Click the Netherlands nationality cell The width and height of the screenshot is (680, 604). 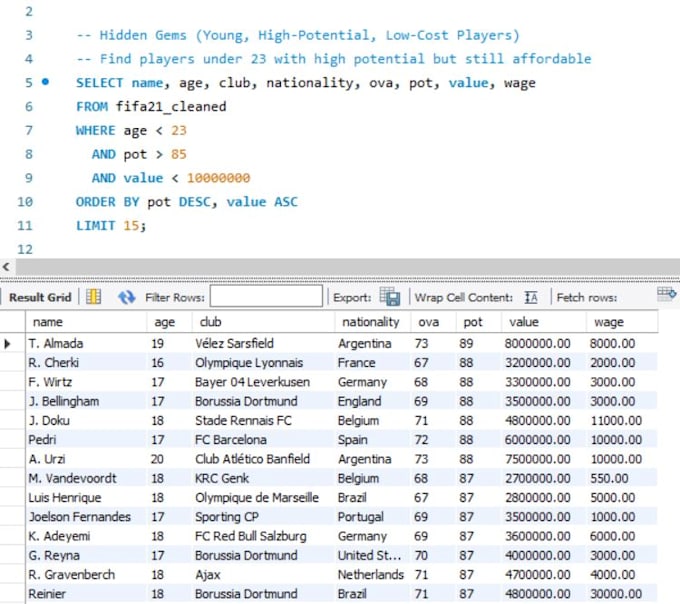click(373, 575)
